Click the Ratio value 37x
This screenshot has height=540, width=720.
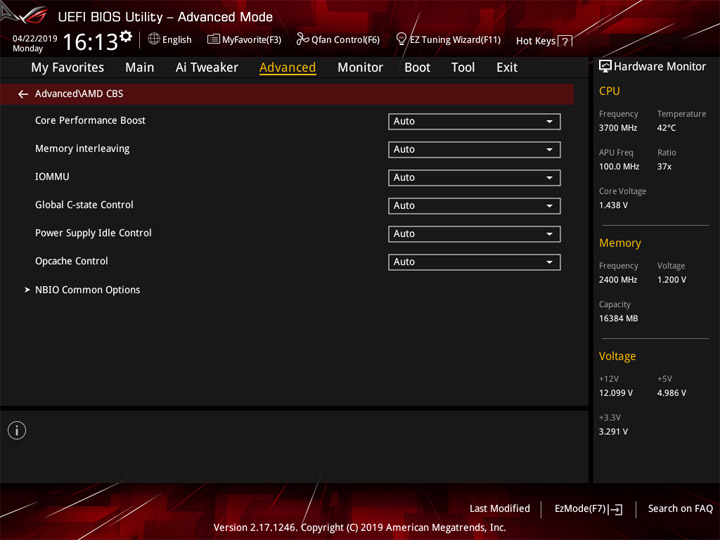tap(664, 167)
